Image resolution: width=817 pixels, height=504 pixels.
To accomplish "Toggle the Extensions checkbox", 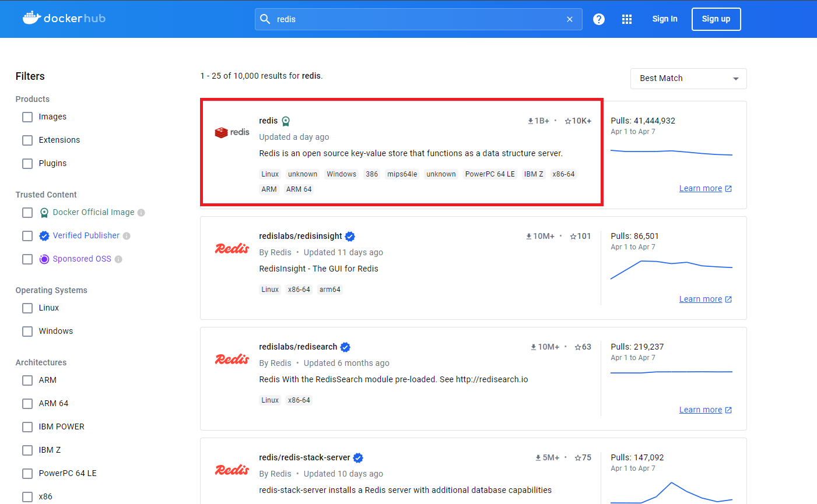I will (x=27, y=140).
